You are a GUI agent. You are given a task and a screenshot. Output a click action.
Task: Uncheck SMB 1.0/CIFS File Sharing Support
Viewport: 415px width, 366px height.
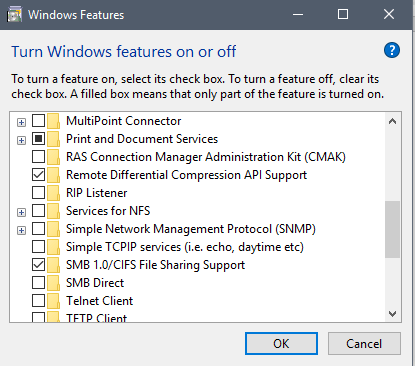pyautogui.click(x=38, y=265)
